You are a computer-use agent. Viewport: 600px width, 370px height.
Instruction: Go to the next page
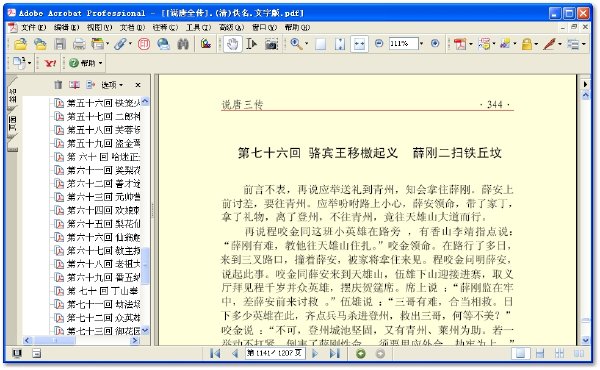click(315, 354)
